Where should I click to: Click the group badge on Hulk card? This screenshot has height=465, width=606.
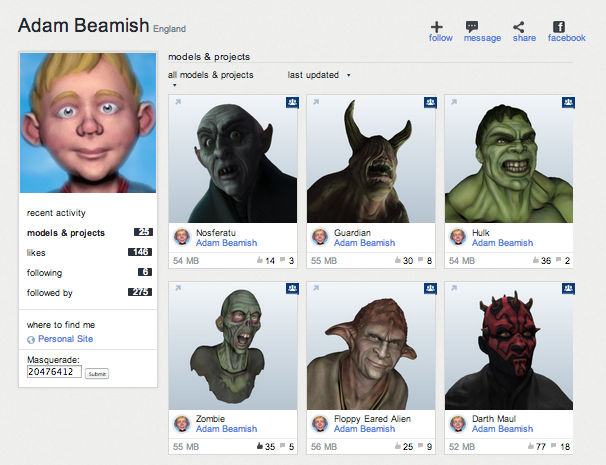tap(568, 102)
